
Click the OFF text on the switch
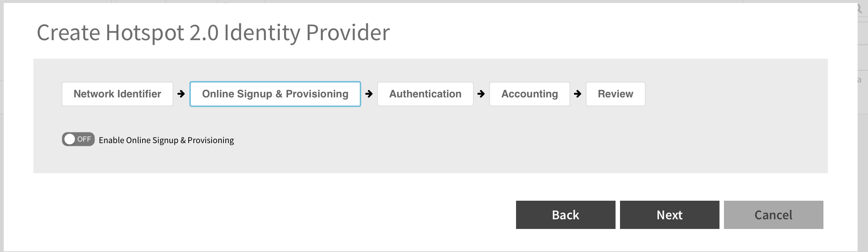point(84,139)
